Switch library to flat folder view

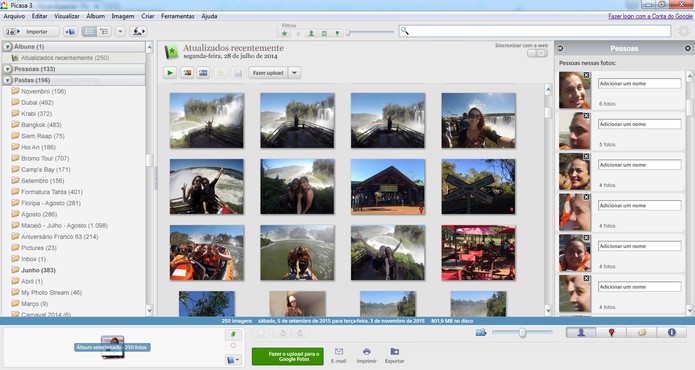(x=90, y=31)
